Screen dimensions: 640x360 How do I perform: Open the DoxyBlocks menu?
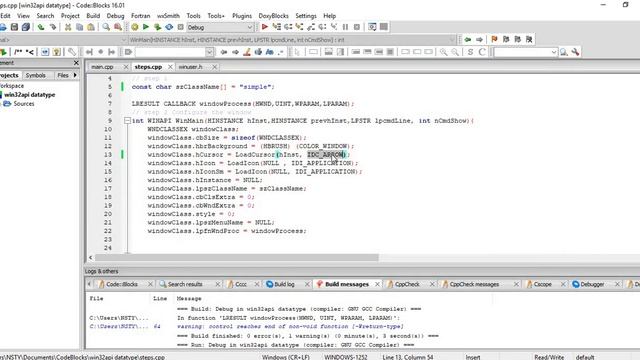point(273,16)
